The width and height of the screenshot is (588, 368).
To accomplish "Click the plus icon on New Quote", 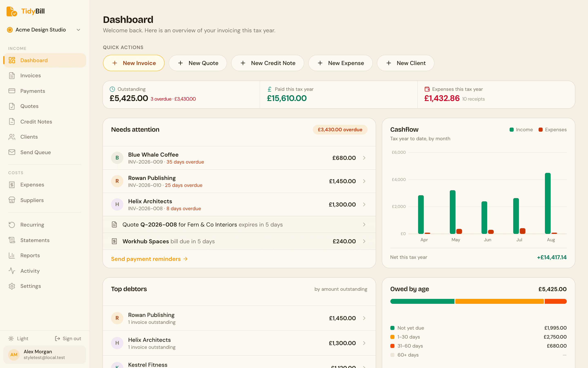I will click(180, 63).
